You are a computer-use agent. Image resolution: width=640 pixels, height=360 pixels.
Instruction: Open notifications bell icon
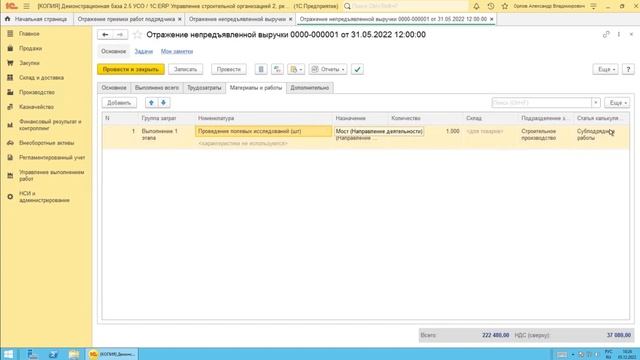476,6
